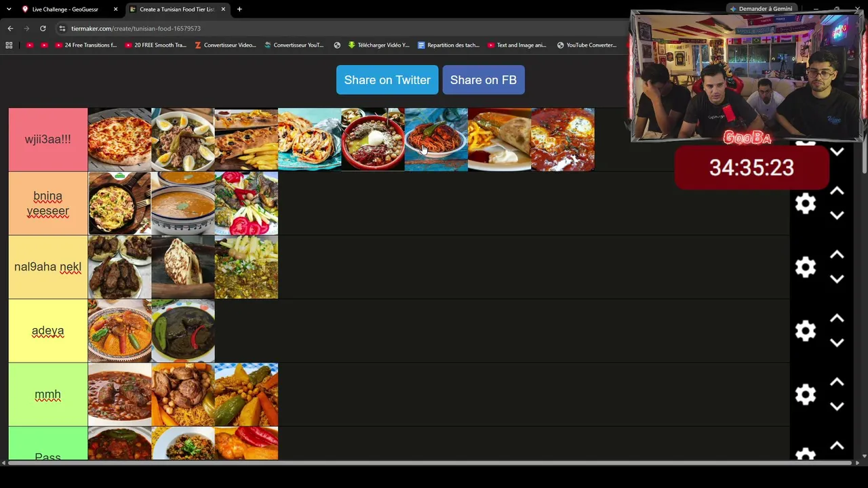Viewport: 868px width, 488px height.
Task: Open the Convertisseur Video bookmark
Action: coord(225,45)
